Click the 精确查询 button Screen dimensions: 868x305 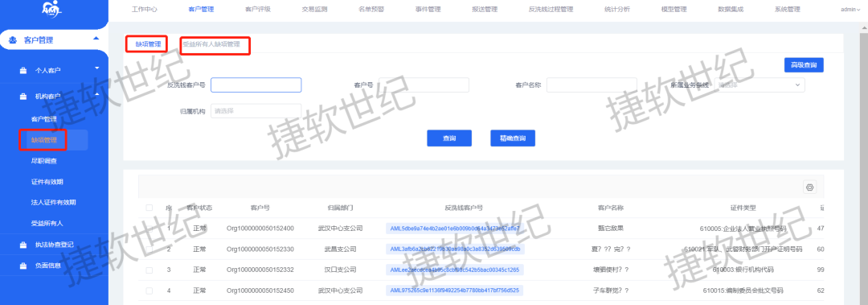(513, 138)
